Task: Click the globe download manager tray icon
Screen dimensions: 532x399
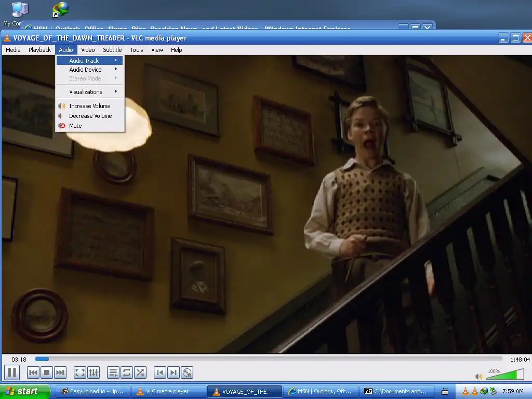Action: (x=484, y=392)
